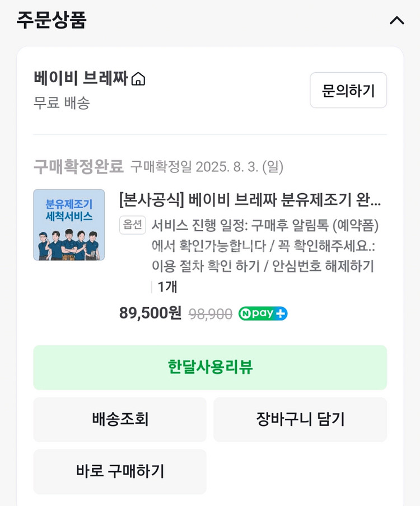Viewport: 420px width, 506px height.
Task: Collapse the 주문상품 section chevron
Action: [x=396, y=21]
